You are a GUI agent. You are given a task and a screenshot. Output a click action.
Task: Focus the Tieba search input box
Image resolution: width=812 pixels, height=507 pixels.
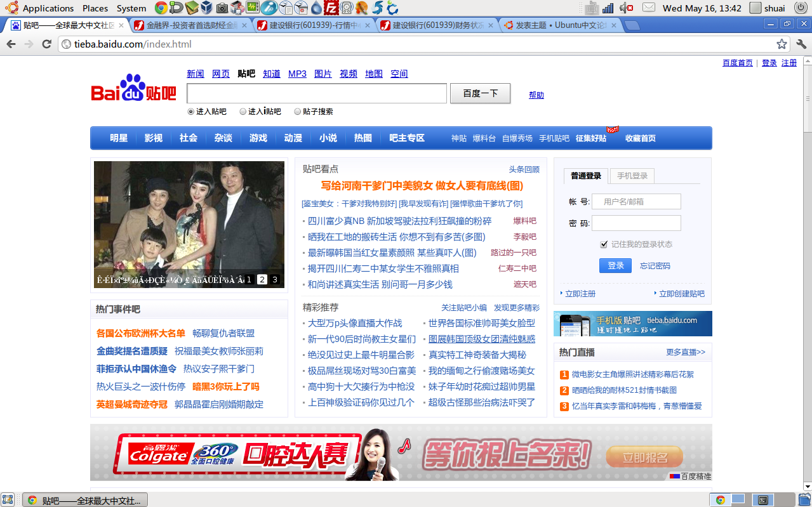pyautogui.click(x=317, y=93)
